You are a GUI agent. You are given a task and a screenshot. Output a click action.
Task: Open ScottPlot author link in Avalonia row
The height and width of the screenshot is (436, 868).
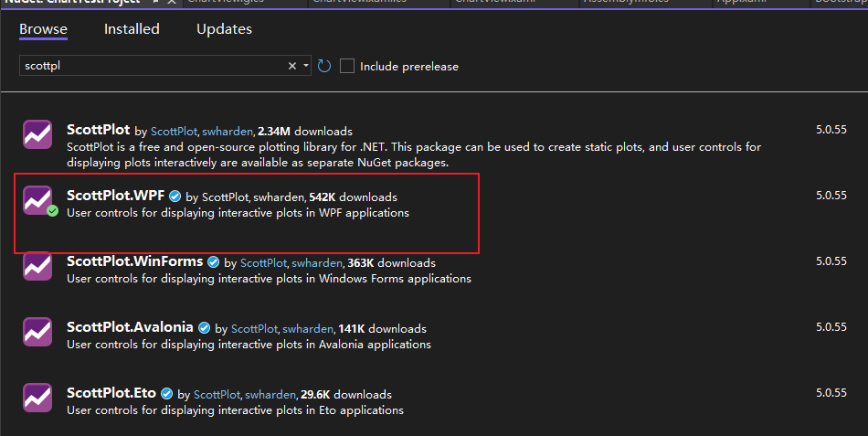tap(254, 329)
